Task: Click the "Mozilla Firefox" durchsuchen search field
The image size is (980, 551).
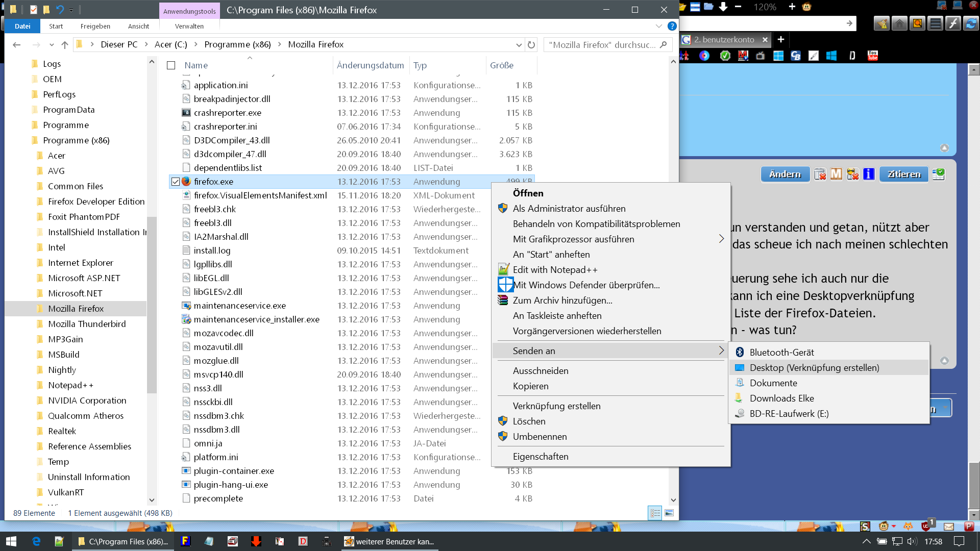Action: pyautogui.click(x=602, y=45)
